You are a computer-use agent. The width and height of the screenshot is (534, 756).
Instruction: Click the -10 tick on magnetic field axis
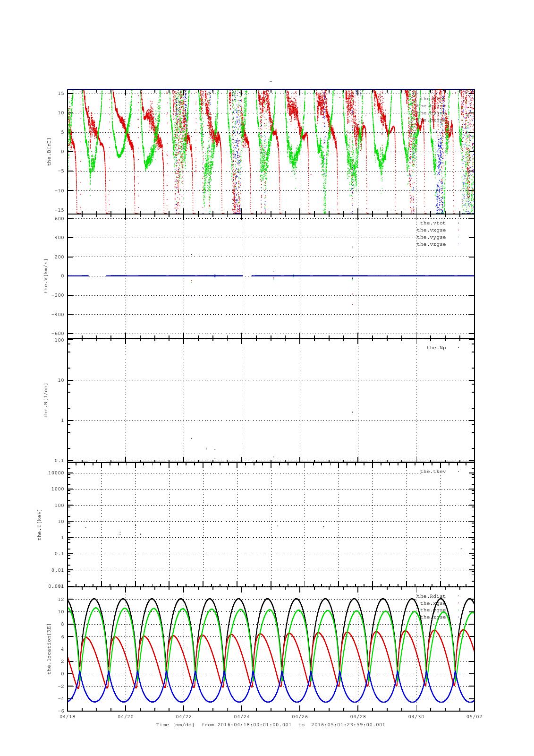tap(59, 190)
